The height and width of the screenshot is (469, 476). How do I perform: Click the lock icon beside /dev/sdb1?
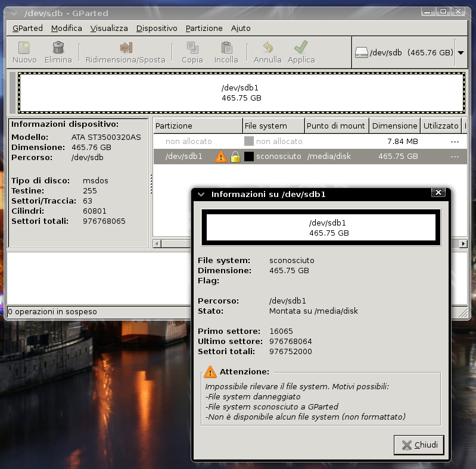(x=235, y=157)
